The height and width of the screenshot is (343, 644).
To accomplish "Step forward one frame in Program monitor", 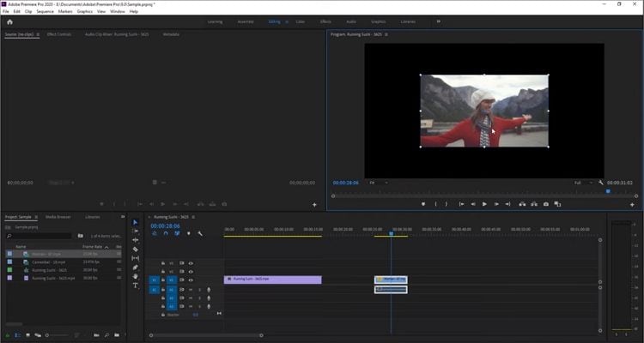I will [x=496, y=204].
